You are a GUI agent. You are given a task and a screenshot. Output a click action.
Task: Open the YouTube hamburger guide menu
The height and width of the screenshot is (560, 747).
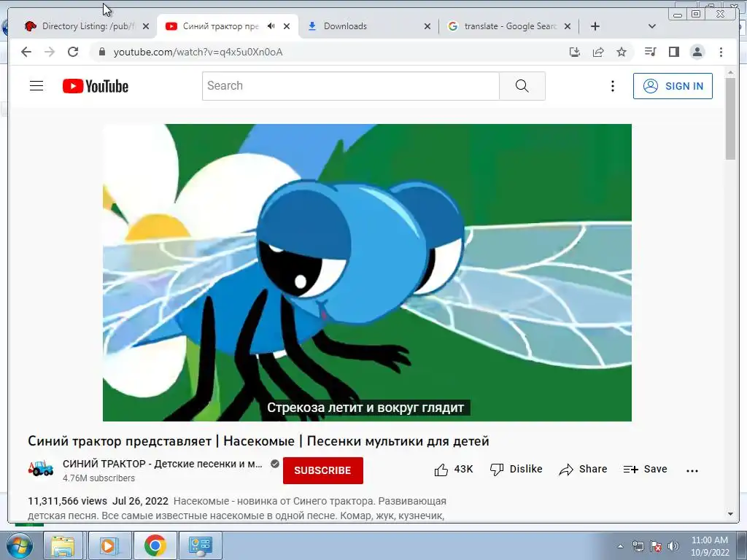click(x=36, y=86)
